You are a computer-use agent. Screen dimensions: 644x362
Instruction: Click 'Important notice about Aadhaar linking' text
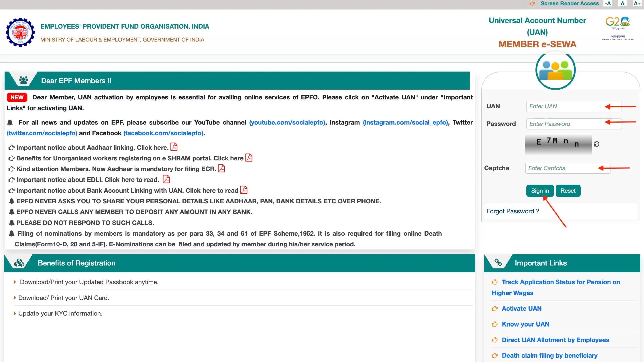[92, 148]
